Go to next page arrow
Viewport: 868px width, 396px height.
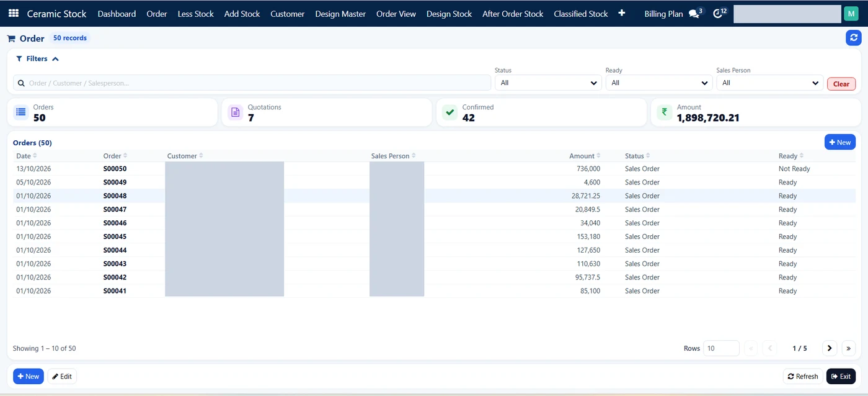[x=830, y=348]
